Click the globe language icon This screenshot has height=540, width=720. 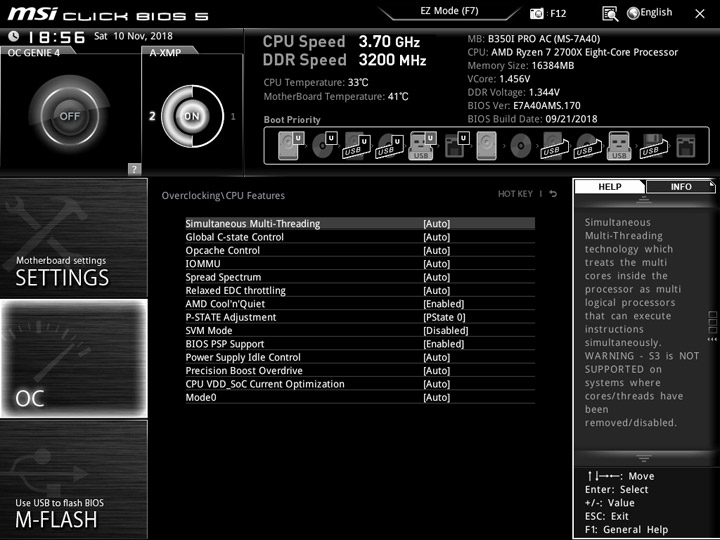point(633,13)
